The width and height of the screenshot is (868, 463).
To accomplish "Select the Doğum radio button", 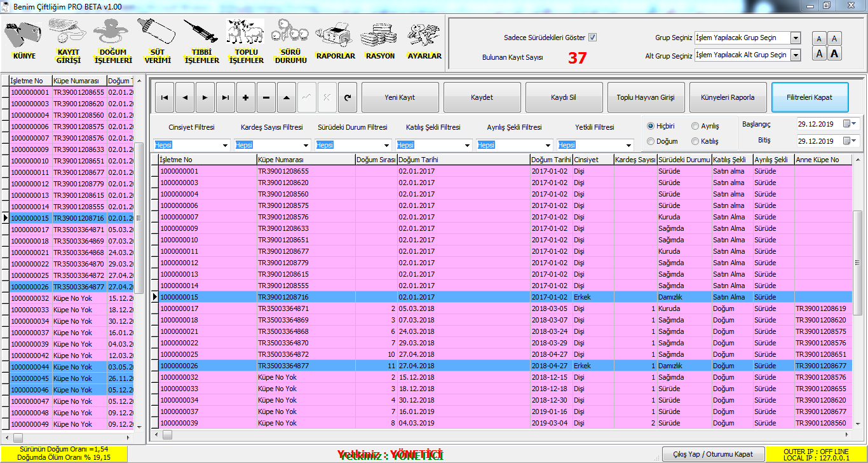I will [651, 141].
